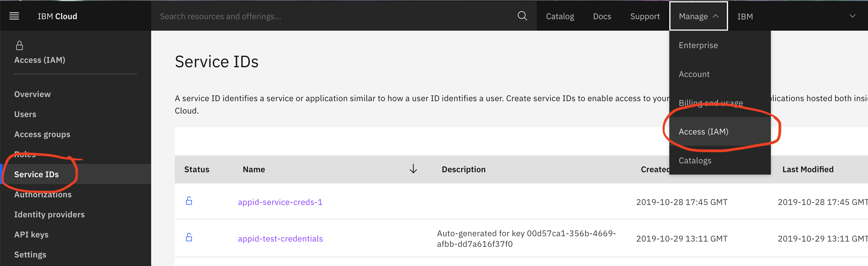
Task: Open Access groups in the sidebar
Action: pyautogui.click(x=42, y=134)
